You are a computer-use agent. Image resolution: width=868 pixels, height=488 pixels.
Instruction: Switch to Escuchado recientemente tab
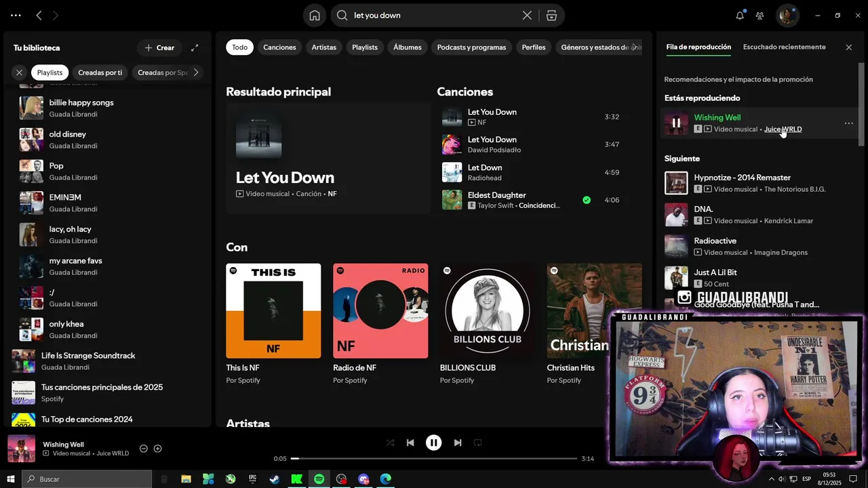coord(784,47)
